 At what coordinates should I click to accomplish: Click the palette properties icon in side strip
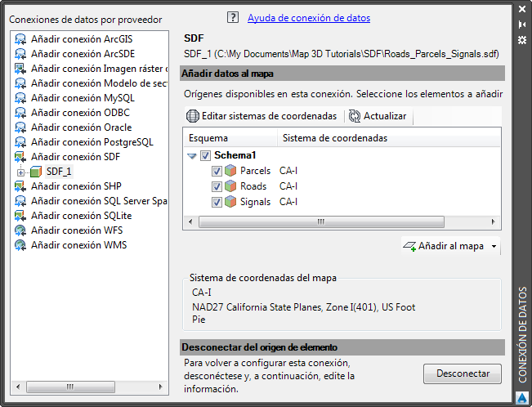522,40
